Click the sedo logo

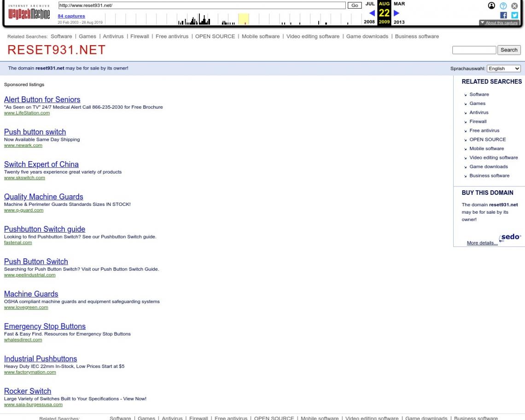[510, 237]
